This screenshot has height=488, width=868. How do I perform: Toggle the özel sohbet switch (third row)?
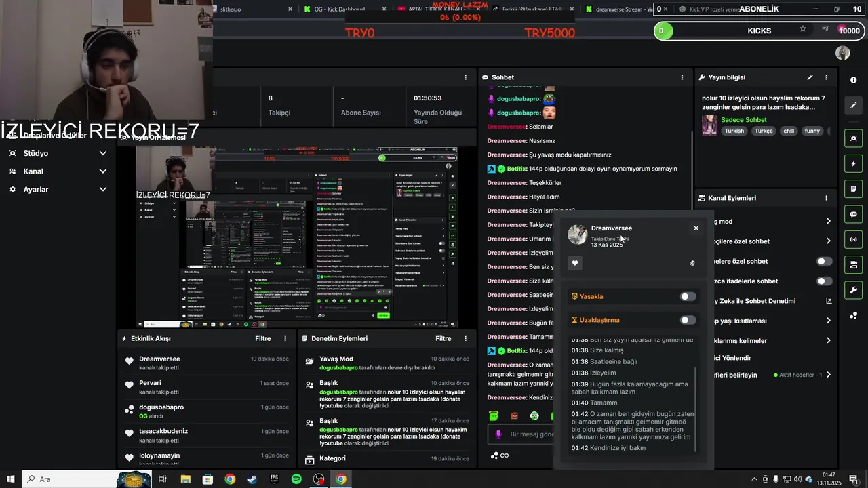pyautogui.click(x=824, y=261)
